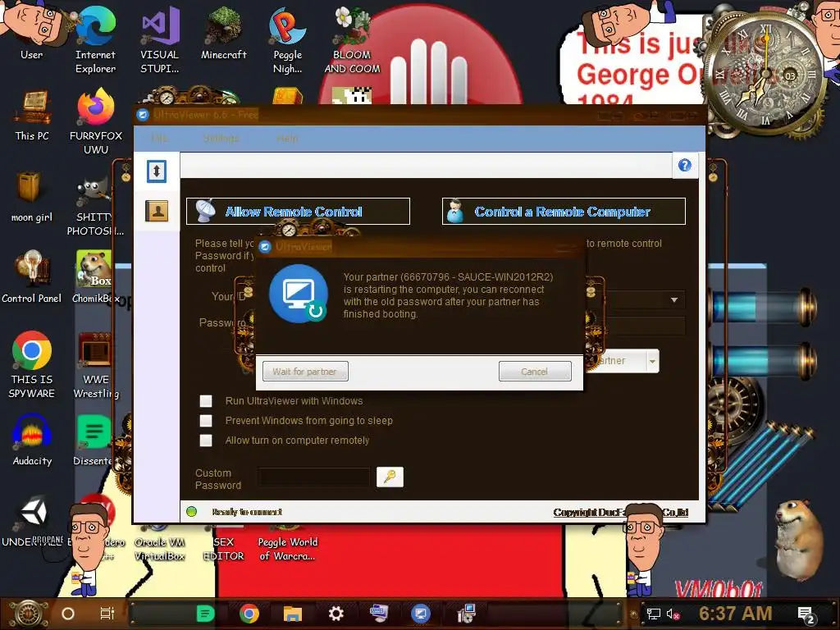Click Cancel in the UltraViewer dialog
Screen dimensions: 840x630
pos(535,372)
